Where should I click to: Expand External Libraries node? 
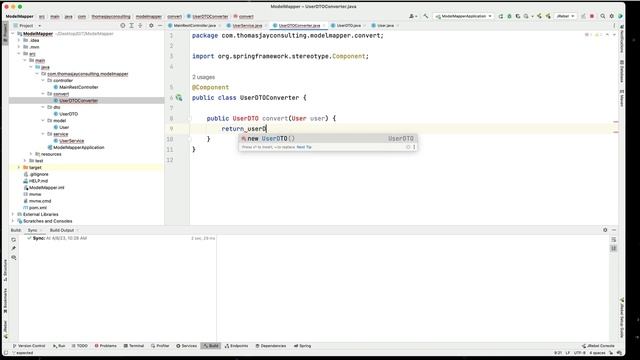[13, 214]
